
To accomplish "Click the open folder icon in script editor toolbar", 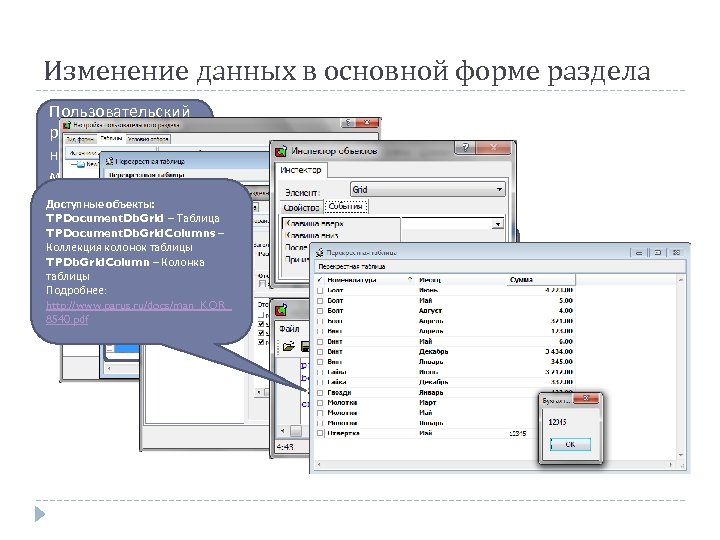I will point(288,346).
